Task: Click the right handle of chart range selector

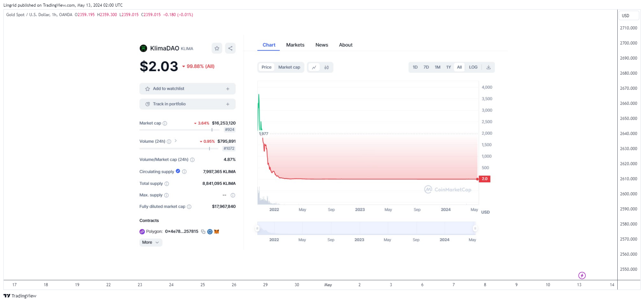Action: (475, 229)
